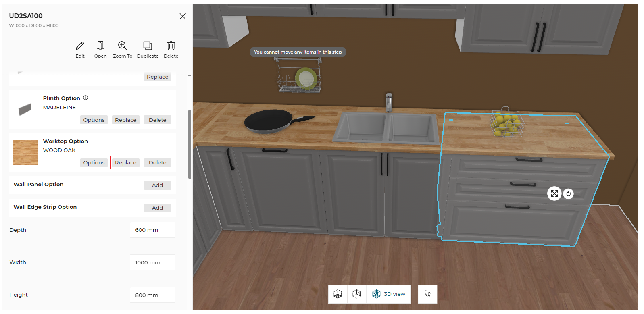Edit the Depth 600 mm field

coord(152,230)
